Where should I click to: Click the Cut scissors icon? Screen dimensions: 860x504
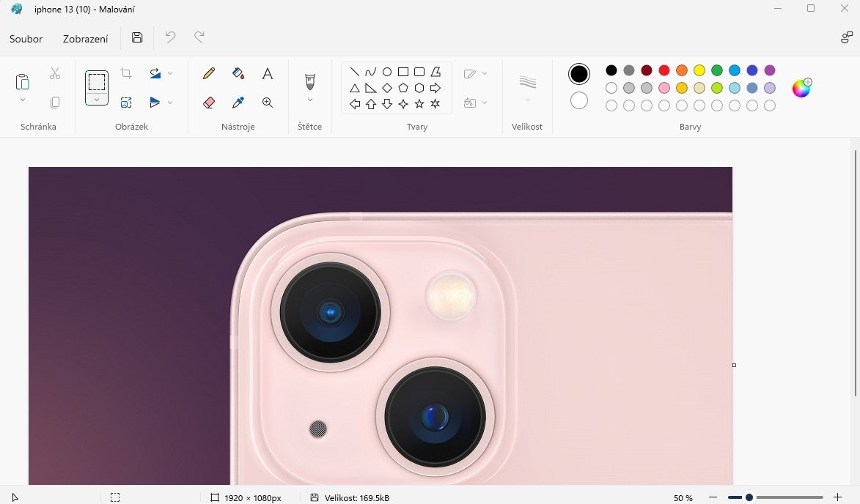tap(55, 73)
